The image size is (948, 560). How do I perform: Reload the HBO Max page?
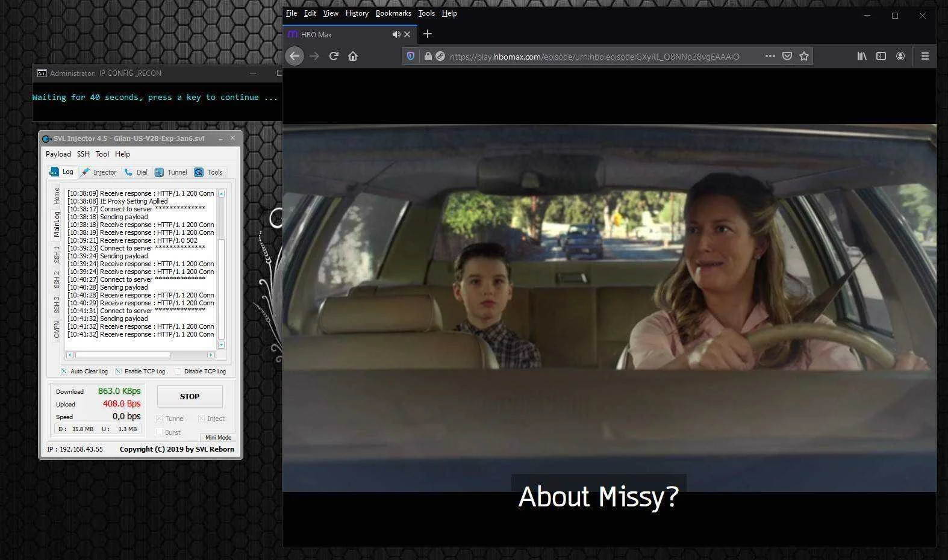pyautogui.click(x=334, y=56)
